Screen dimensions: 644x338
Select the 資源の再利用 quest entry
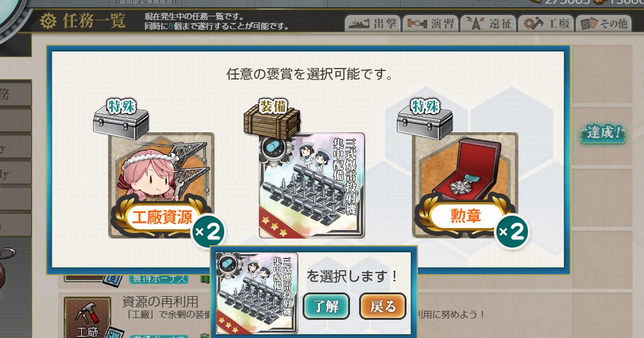click(x=160, y=302)
